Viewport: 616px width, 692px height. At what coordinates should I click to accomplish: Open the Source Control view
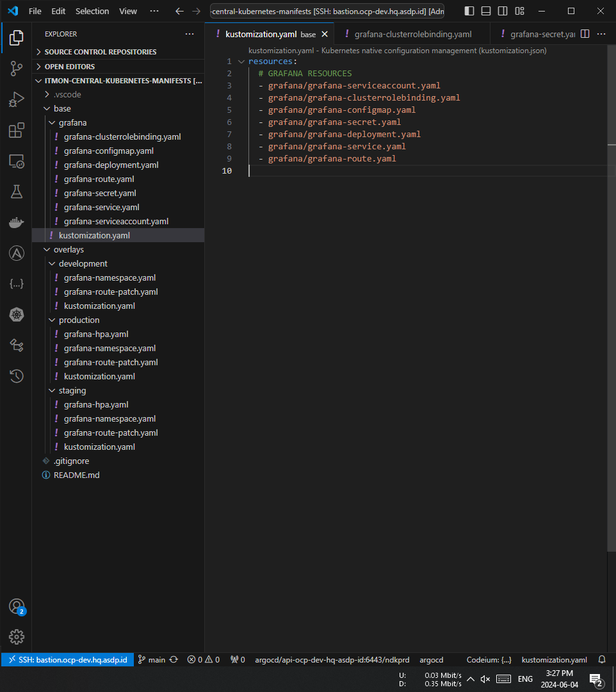pyautogui.click(x=16, y=69)
